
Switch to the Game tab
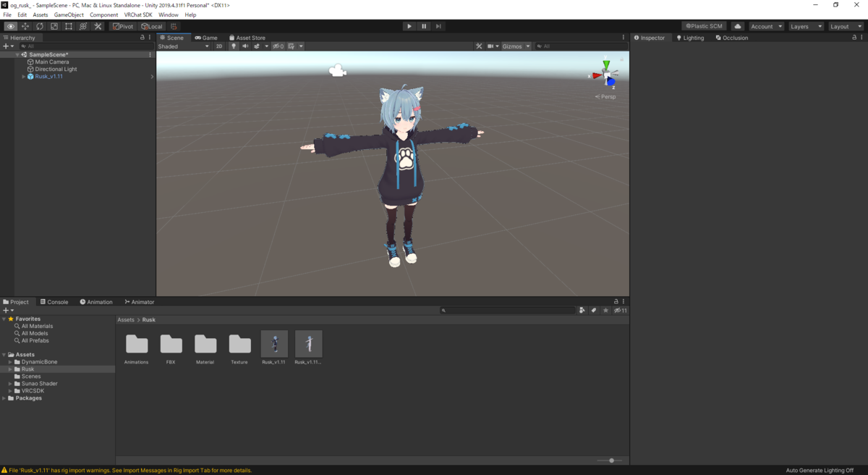206,38
